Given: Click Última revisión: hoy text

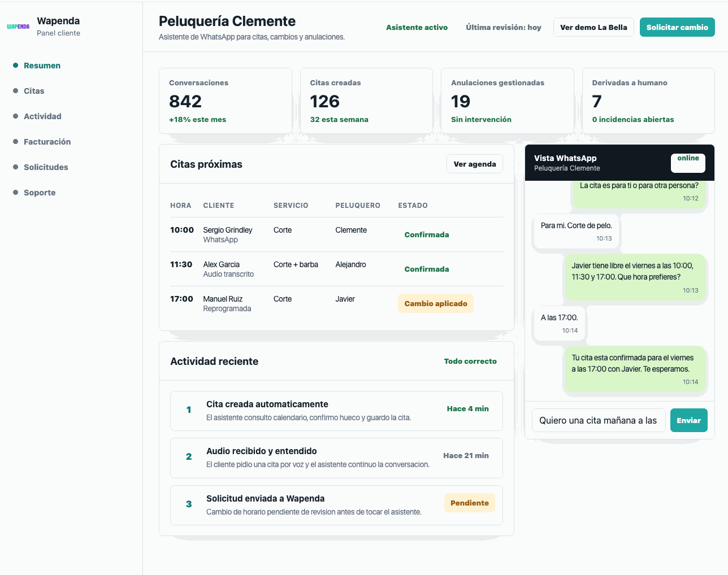Looking at the screenshot, I should click(x=503, y=27).
